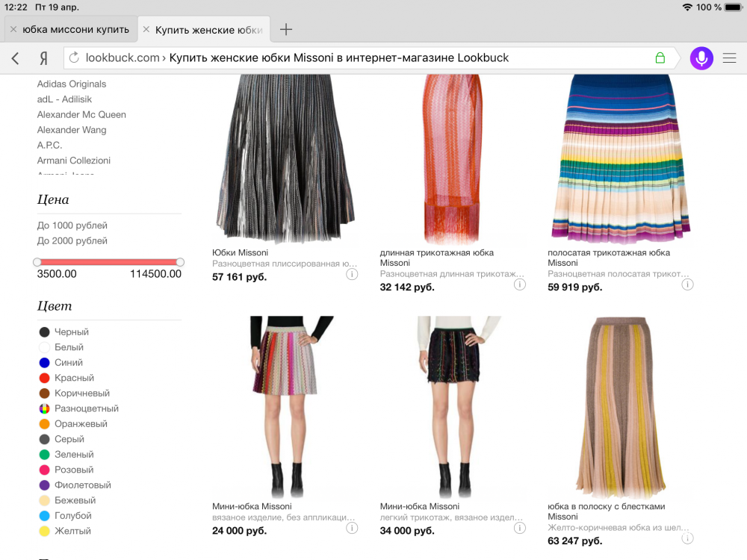Click the red price range track
Viewport: 747px width, 560px height.
click(x=108, y=262)
